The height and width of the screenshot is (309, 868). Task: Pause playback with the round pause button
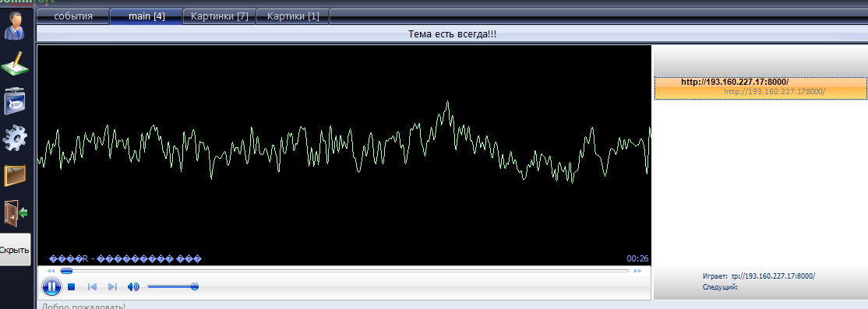pos(51,287)
